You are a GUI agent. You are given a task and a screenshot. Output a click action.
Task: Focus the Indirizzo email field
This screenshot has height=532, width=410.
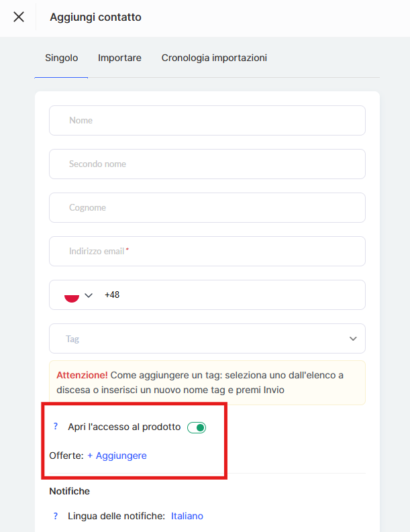tap(207, 252)
